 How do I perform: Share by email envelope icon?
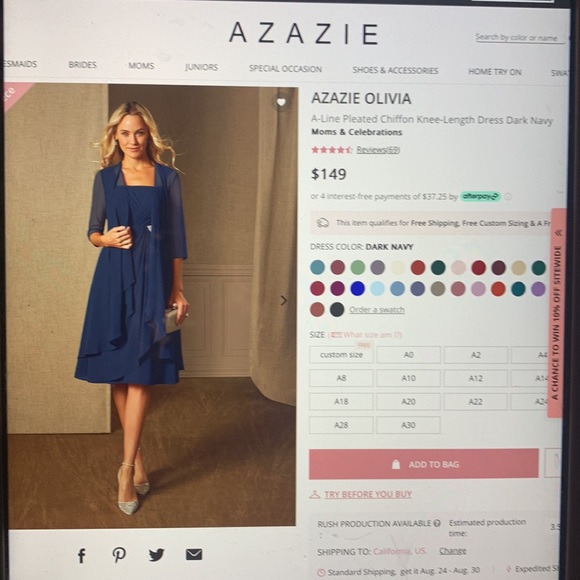click(x=194, y=554)
